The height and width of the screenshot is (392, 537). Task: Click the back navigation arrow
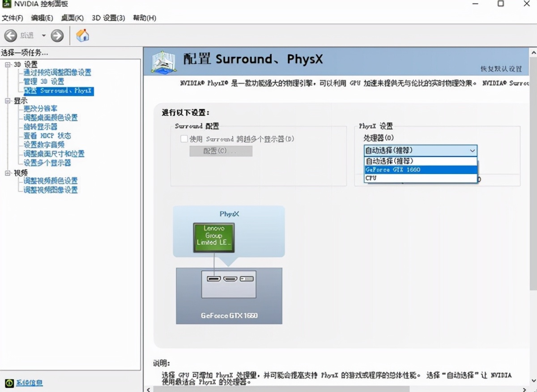click(11, 35)
